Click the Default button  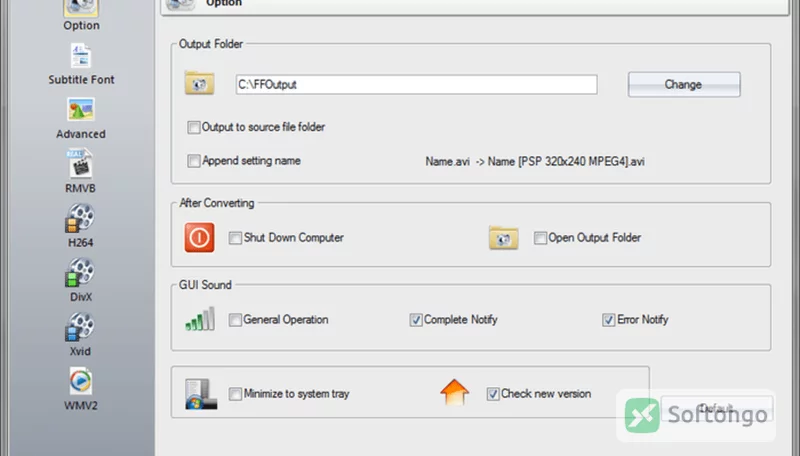tap(717, 409)
